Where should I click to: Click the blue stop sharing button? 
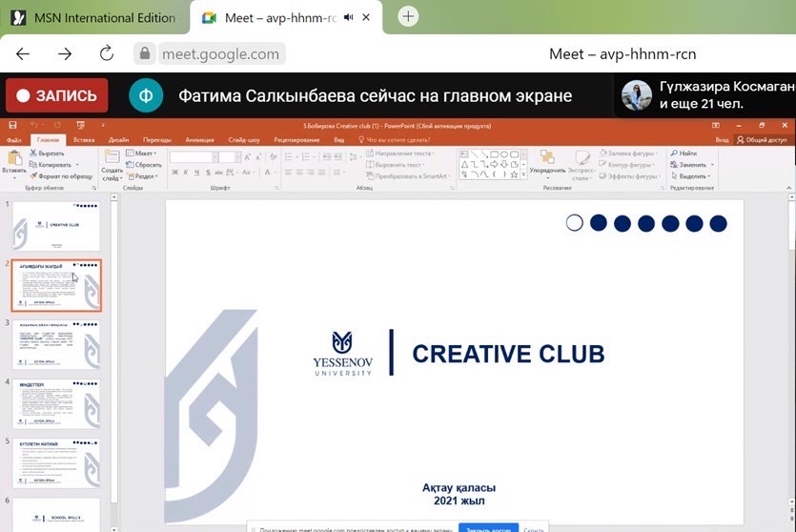pyautogui.click(x=488, y=528)
